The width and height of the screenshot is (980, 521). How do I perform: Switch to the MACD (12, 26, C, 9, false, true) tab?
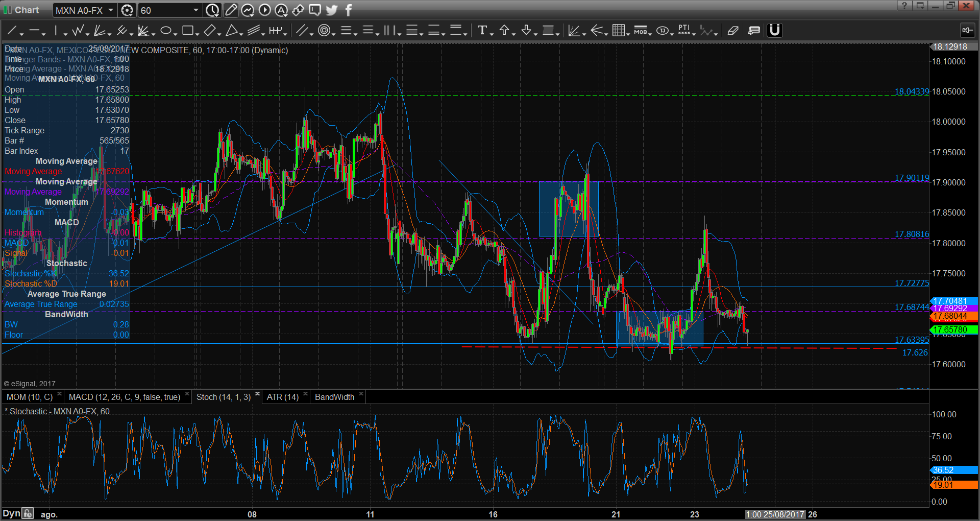[125, 397]
